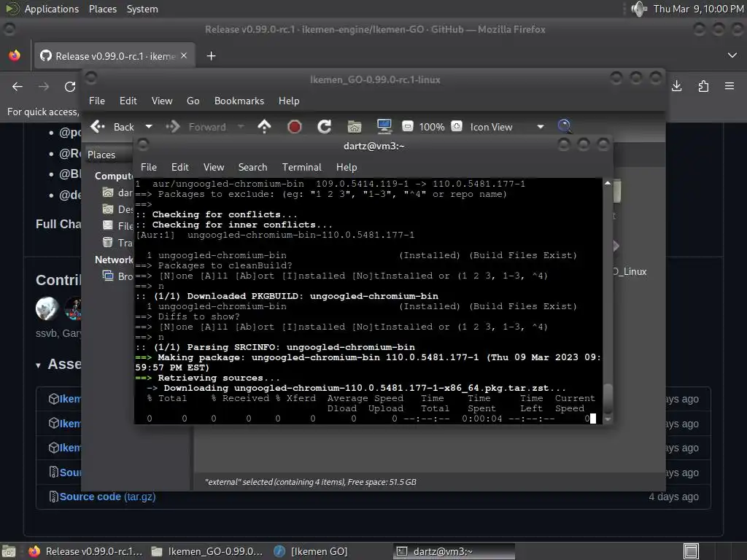
Task: Click terminal scrollbar up arrow
Action: click(608, 183)
